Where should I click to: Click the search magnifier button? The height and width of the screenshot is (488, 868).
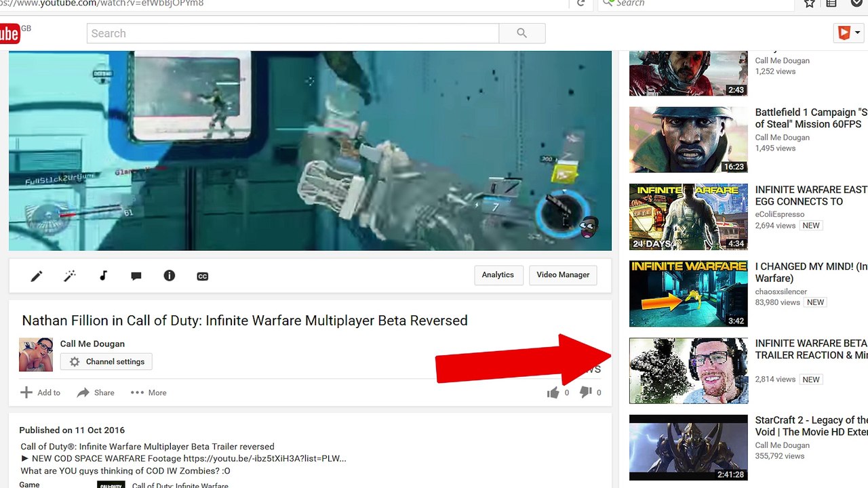coord(521,33)
